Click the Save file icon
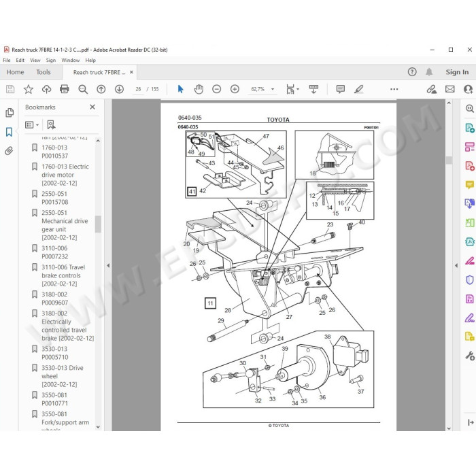 [10, 89]
